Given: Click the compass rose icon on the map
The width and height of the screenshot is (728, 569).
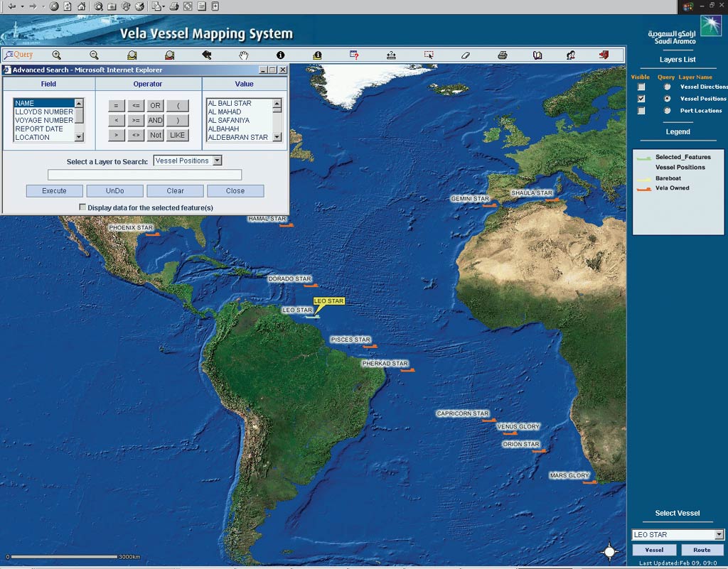Looking at the screenshot, I should tap(609, 551).
